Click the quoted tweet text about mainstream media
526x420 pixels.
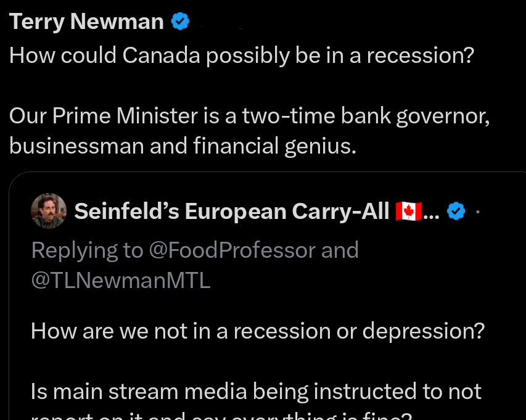pos(256,390)
